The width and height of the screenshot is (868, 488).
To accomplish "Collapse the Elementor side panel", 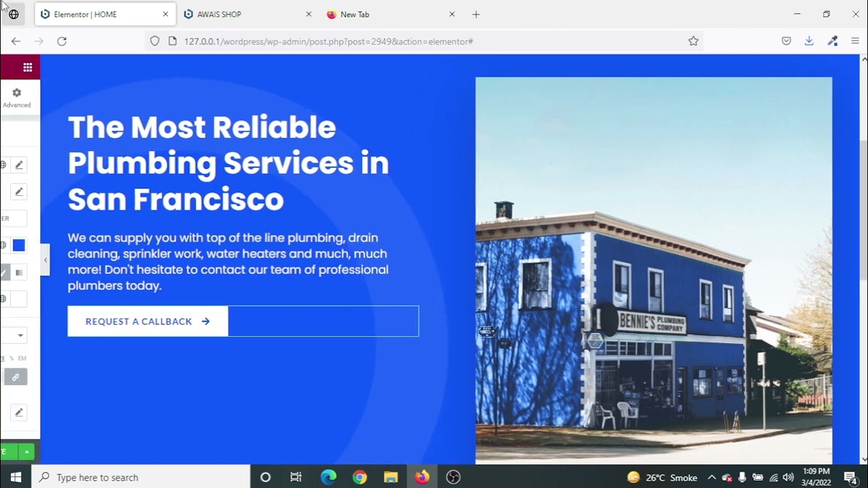I will coord(45,260).
